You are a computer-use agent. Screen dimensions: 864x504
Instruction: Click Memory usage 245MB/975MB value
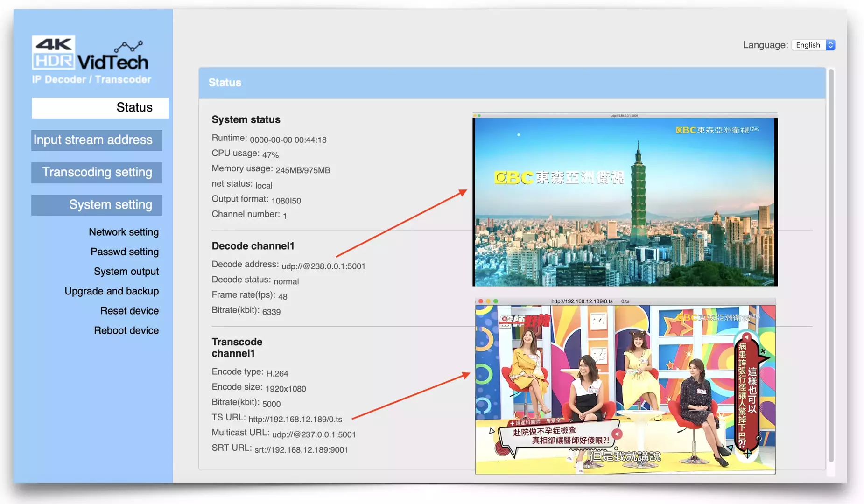tap(302, 170)
